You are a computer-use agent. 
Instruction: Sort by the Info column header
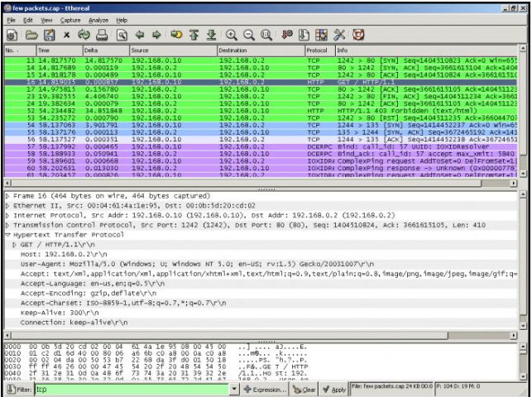(426, 50)
